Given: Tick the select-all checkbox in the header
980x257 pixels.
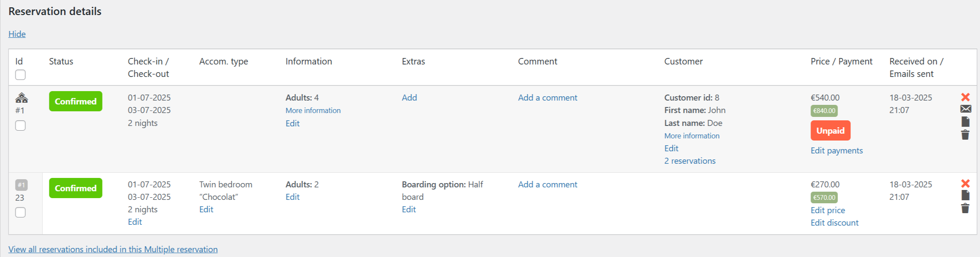Looking at the screenshot, I should 20,75.
